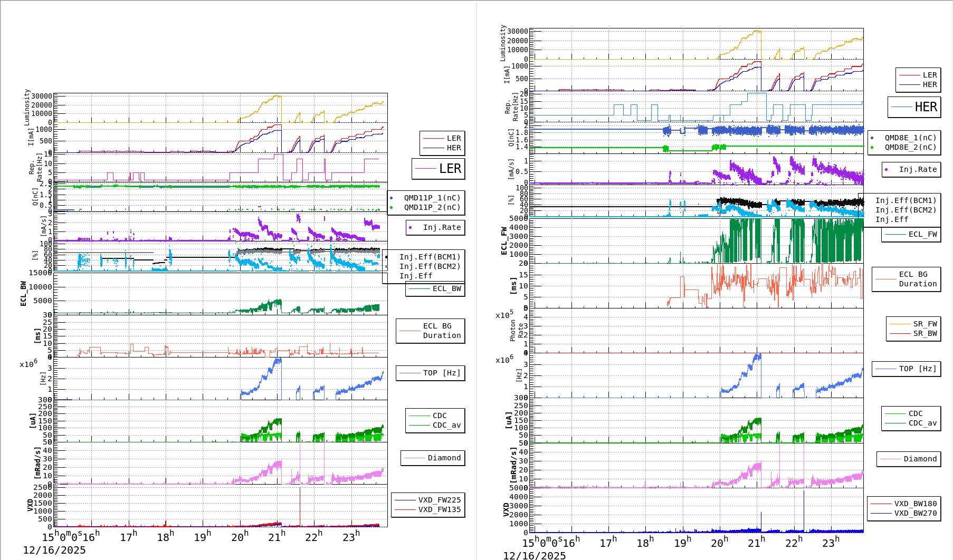This screenshot has width=953, height=560.
Task: Click the QMD11P_2(nC) green legend marker
Action: [x=392, y=208]
